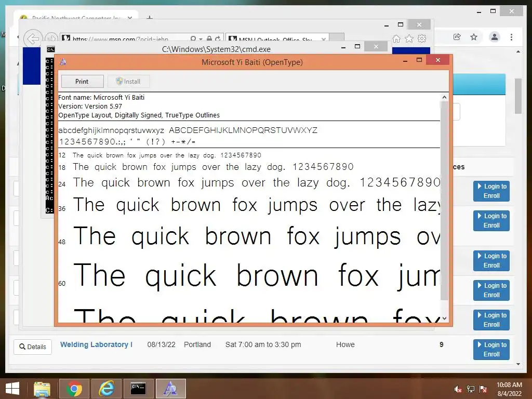Click Internet Explorer home icon

coord(396,38)
